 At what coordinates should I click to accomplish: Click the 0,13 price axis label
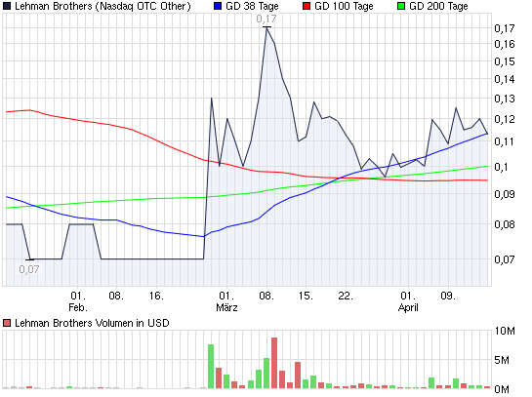click(x=505, y=99)
